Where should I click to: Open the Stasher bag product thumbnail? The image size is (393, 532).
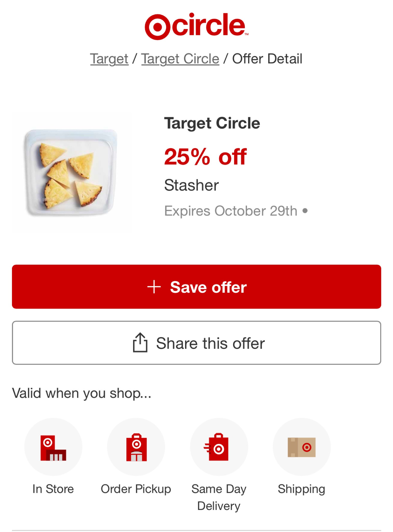pos(72,172)
